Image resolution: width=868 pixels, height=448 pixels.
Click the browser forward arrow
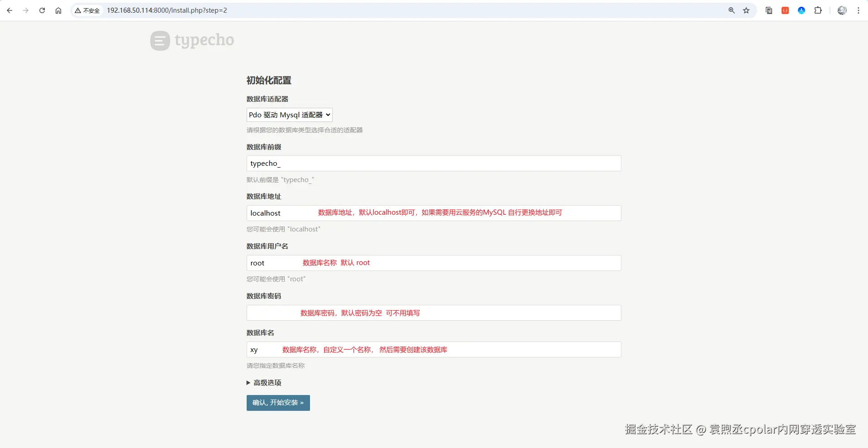(26, 10)
